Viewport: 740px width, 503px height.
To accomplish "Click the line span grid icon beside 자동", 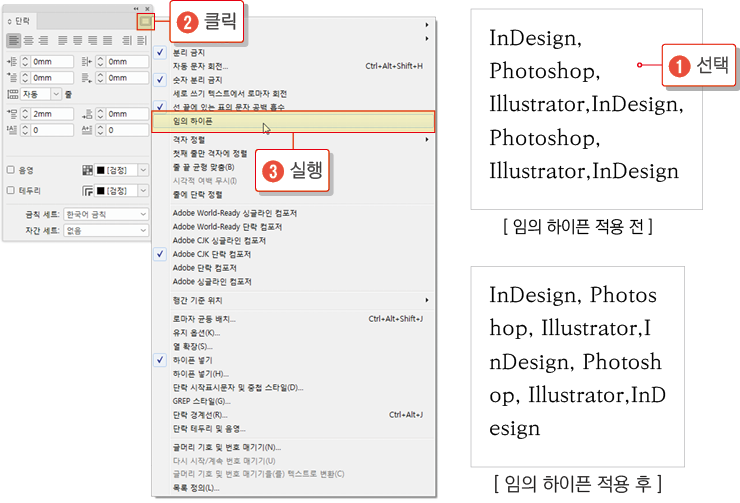I will [x=13, y=94].
